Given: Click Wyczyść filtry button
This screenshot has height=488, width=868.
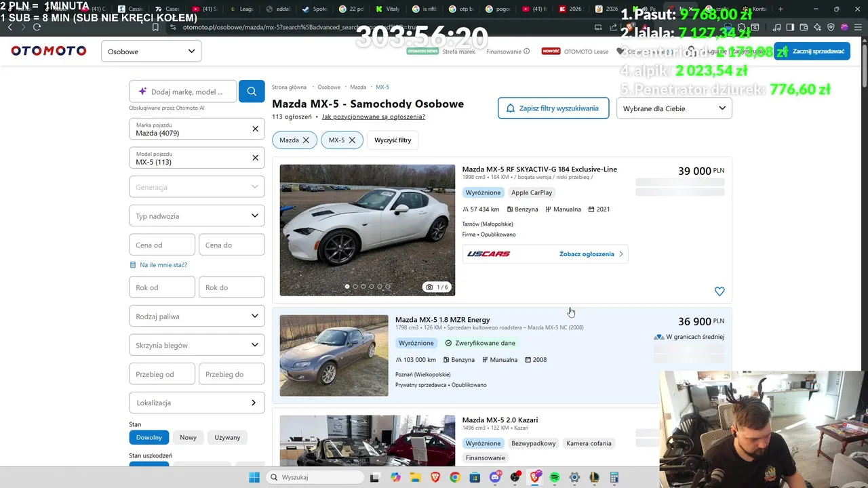Looking at the screenshot, I should point(393,140).
